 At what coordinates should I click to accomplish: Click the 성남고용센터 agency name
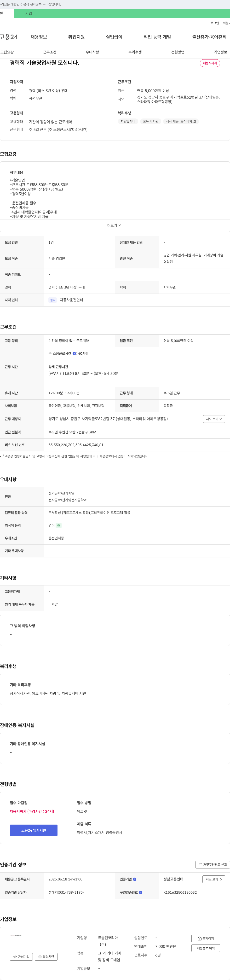(x=173, y=879)
